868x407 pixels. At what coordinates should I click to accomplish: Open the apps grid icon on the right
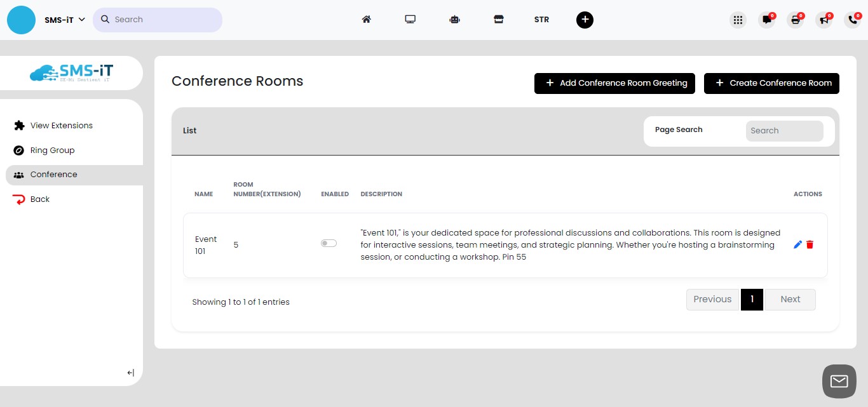(738, 20)
